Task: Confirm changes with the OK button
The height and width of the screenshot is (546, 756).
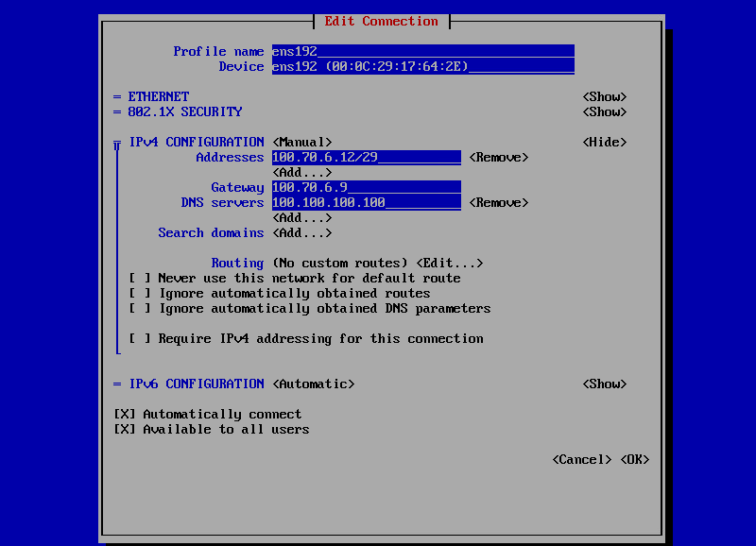Action: (634, 459)
